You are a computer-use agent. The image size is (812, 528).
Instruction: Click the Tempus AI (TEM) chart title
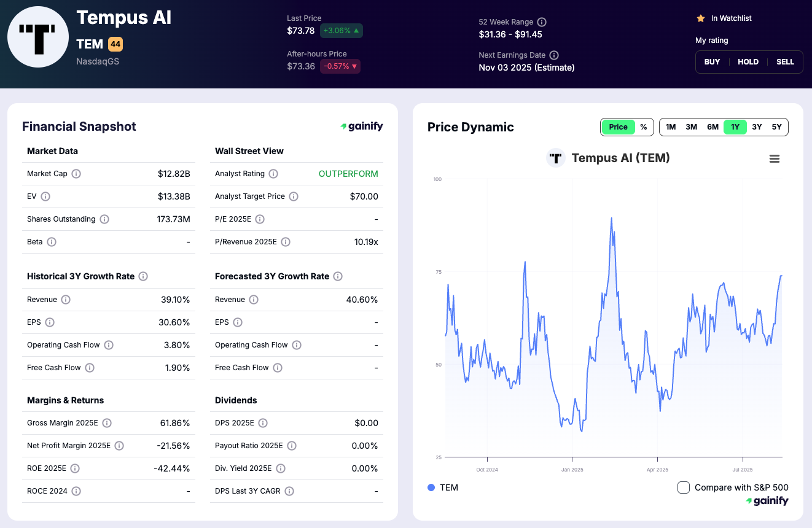point(620,158)
